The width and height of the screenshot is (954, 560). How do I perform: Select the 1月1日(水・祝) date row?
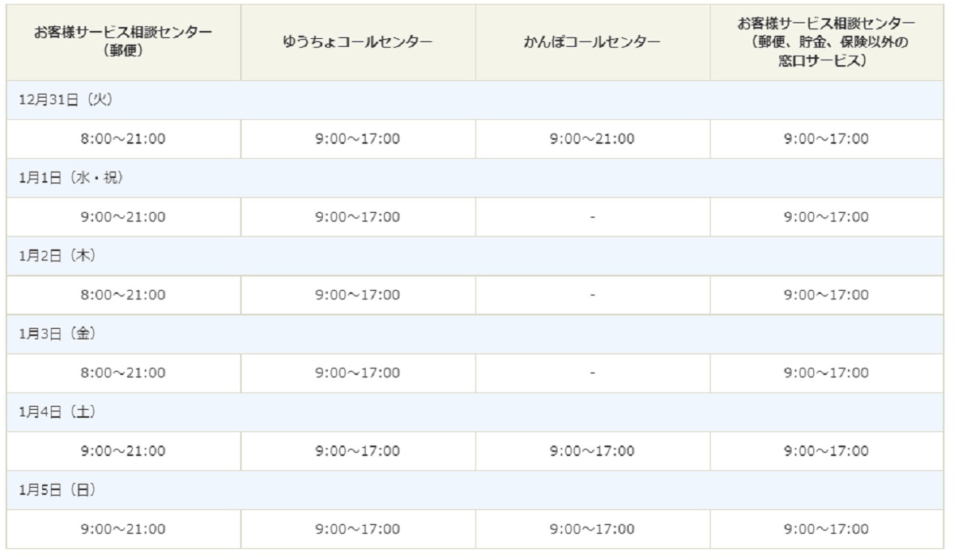[x=475, y=178]
